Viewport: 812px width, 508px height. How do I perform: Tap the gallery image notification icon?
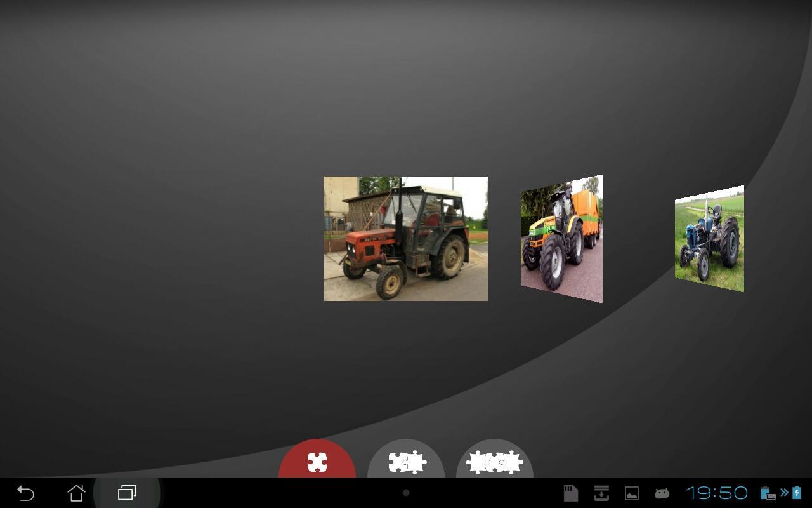[x=631, y=492]
